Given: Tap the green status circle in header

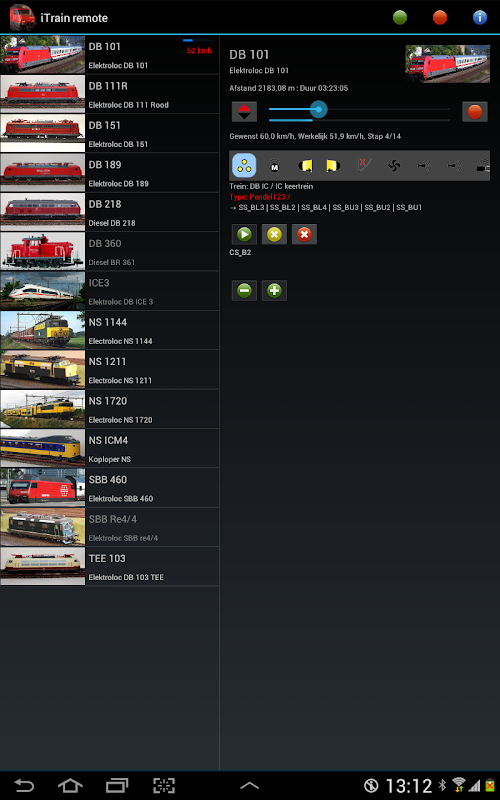Looking at the screenshot, I should pos(400,17).
